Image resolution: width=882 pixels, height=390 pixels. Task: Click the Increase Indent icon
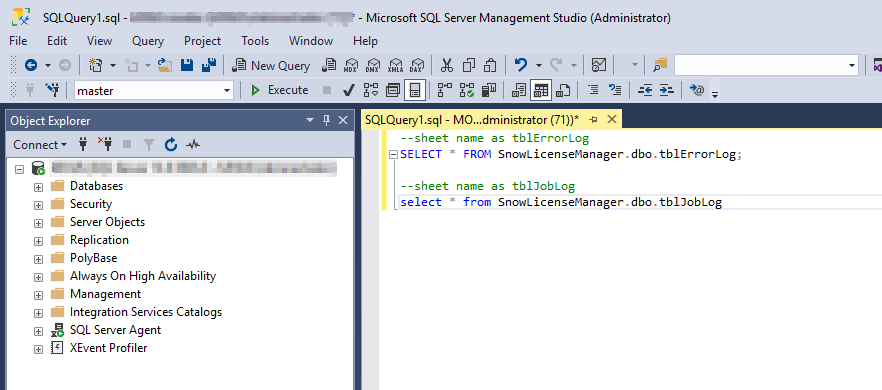[x=667, y=90]
